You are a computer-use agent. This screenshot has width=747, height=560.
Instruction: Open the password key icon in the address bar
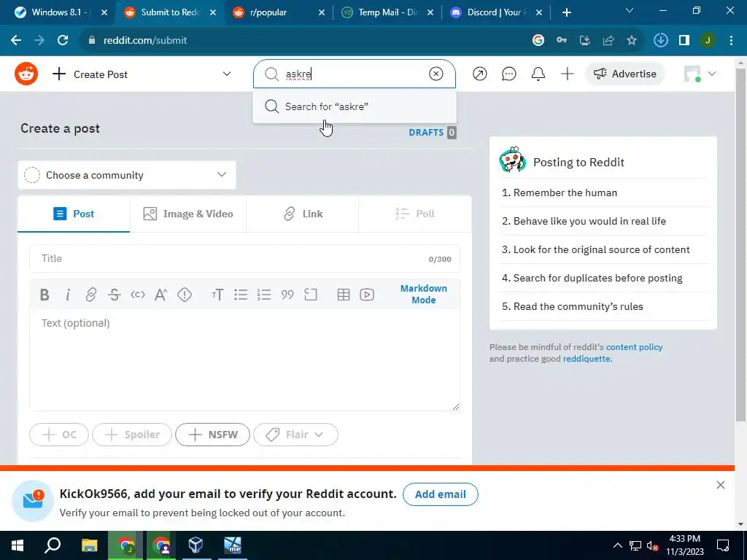562,41
